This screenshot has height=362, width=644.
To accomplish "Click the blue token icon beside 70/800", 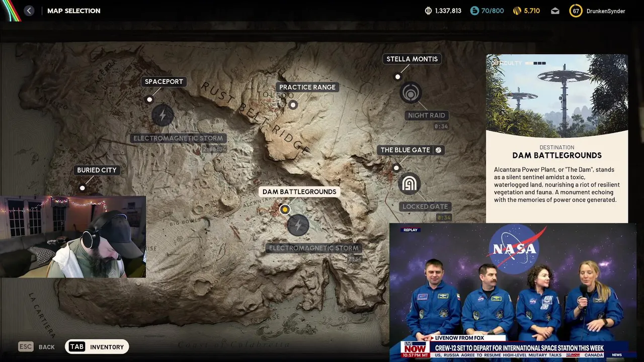I will click(x=474, y=11).
